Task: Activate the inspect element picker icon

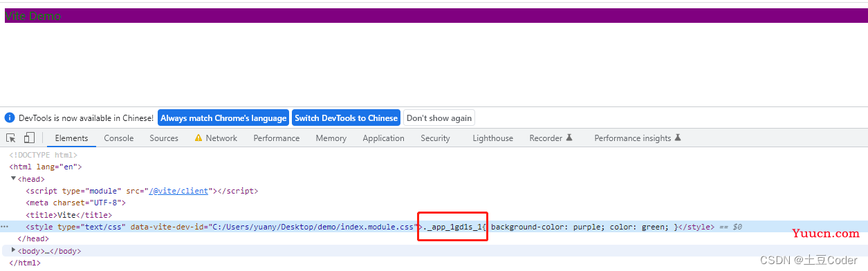Action: click(11, 138)
